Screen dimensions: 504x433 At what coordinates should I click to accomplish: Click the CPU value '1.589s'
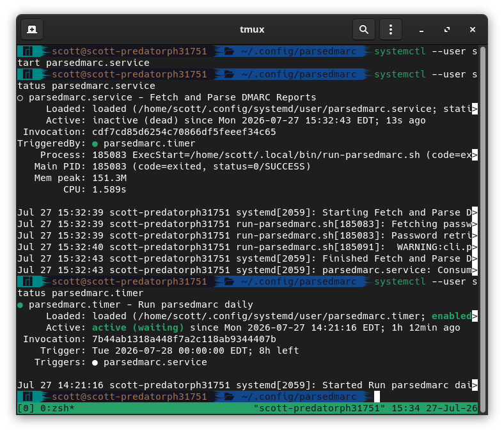pos(109,190)
